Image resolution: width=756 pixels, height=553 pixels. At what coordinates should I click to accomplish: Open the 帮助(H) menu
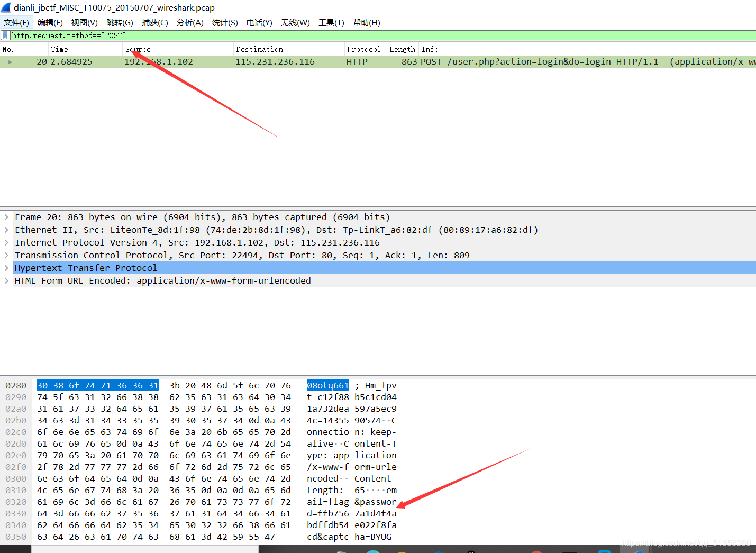click(367, 23)
